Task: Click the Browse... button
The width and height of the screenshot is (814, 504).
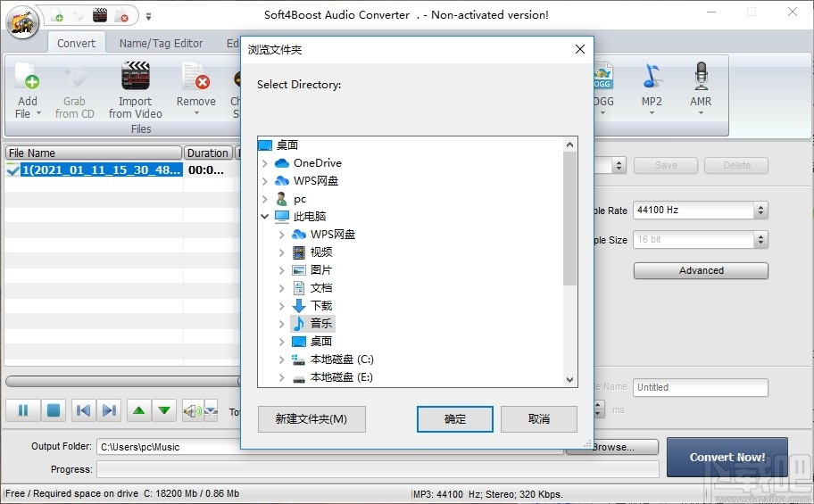Action: (613, 447)
